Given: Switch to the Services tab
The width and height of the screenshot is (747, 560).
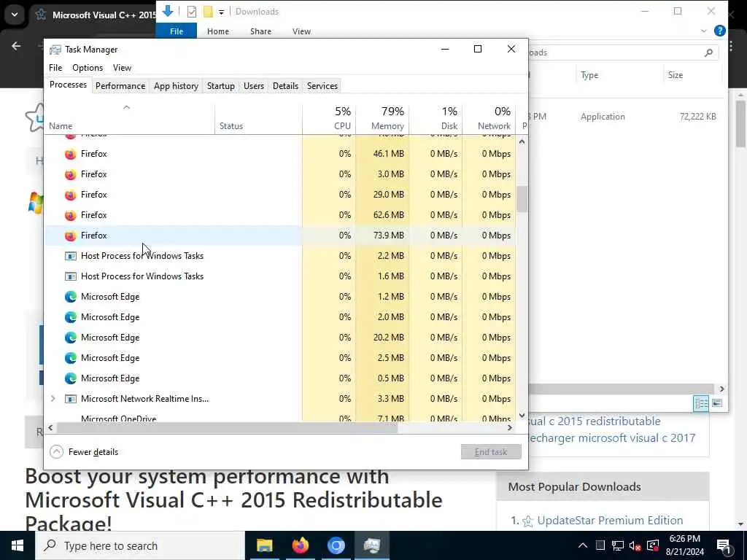Looking at the screenshot, I should 322,86.
